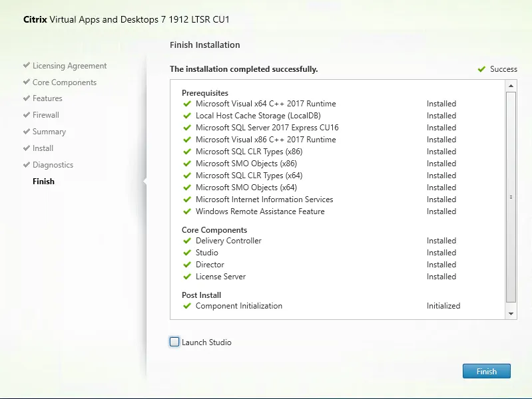Click 'Core Components' heading in results list
The image size is (532, 399).
pyautogui.click(x=214, y=230)
